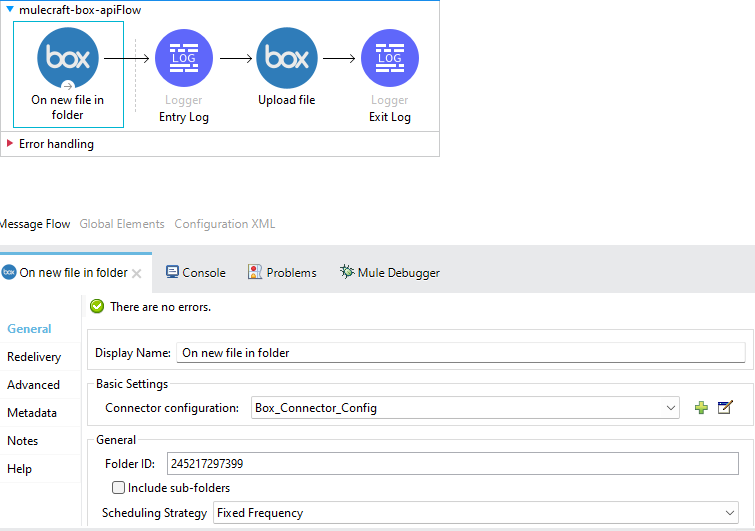Expand the Error handling section
755x531 pixels.
(x=11, y=144)
